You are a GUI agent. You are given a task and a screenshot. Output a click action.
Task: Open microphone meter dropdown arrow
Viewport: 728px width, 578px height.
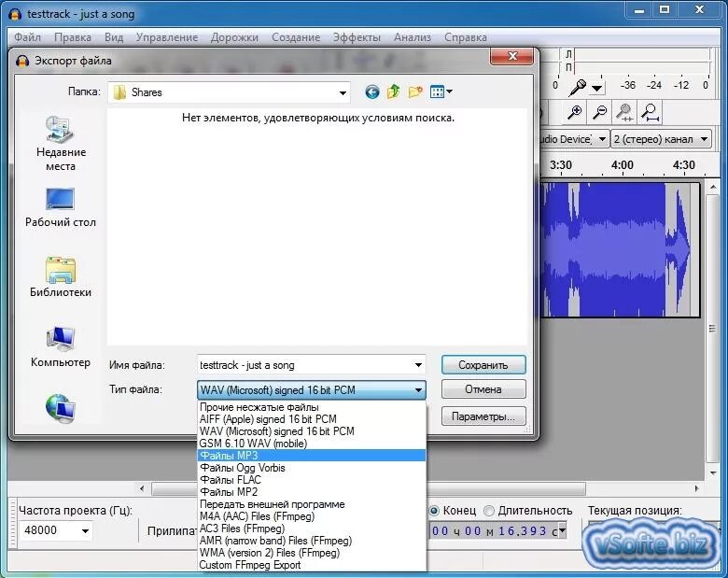(597, 88)
